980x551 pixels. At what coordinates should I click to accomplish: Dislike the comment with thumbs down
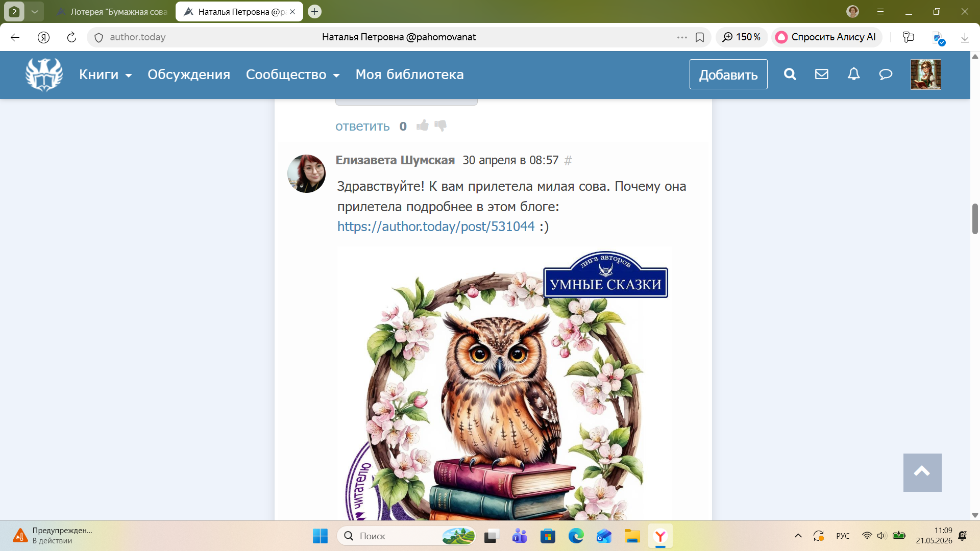[x=440, y=126]
